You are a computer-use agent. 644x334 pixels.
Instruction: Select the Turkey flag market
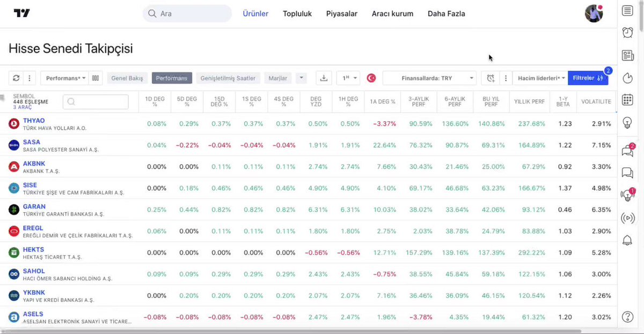[371, 78]
